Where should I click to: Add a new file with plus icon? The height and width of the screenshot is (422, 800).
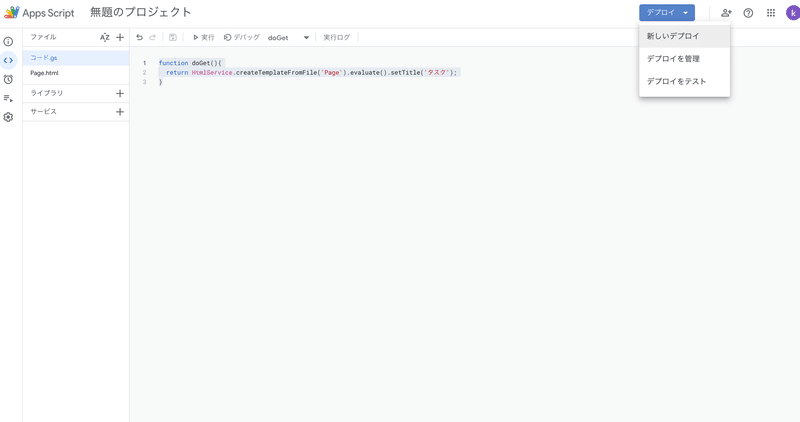coord(120,37)
